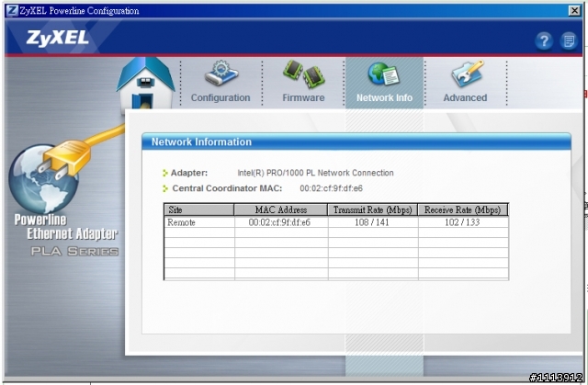Viewport: 588px width, 385px height.
Task: Click the Adapter name Intel(R) PRO/1000 text
Action: point(315,173)
